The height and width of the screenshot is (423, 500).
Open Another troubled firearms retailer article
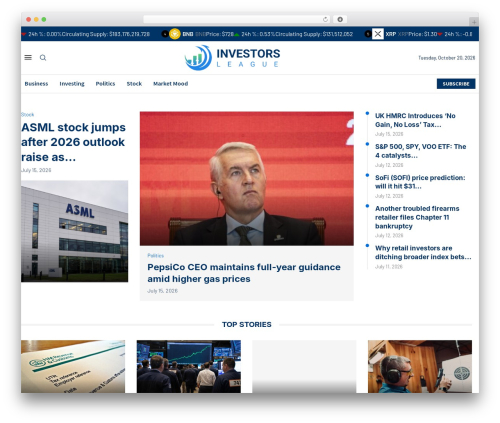pyautogui.click(x=417, y=217)
